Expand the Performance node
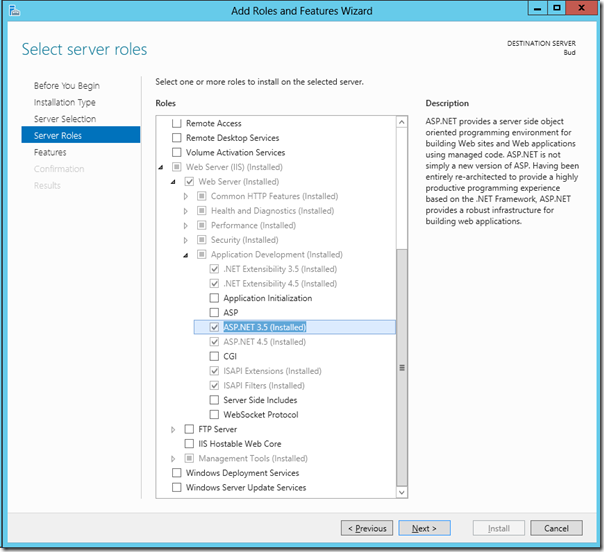This screenshot has width=604, height=552. 186,225
